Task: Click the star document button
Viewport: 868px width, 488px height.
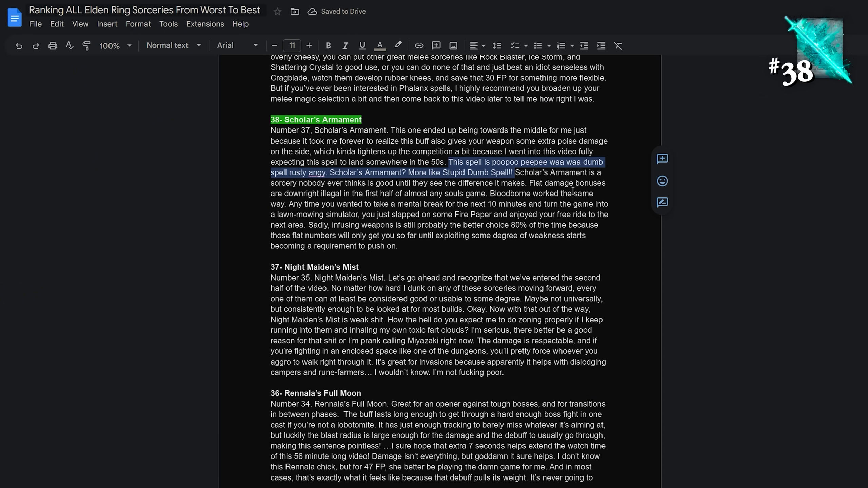Action: [277, 12]
